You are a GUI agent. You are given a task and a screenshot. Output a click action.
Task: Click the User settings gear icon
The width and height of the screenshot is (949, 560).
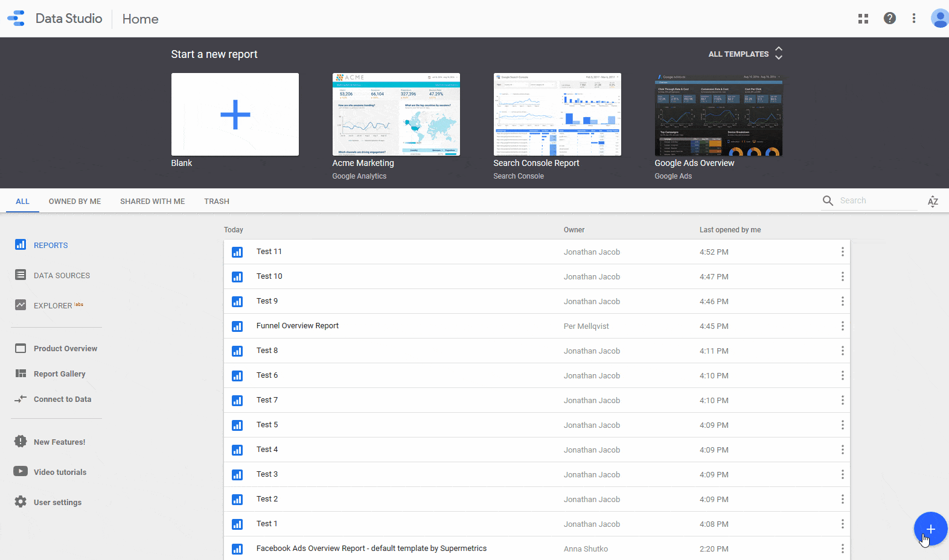click(21, 501)
